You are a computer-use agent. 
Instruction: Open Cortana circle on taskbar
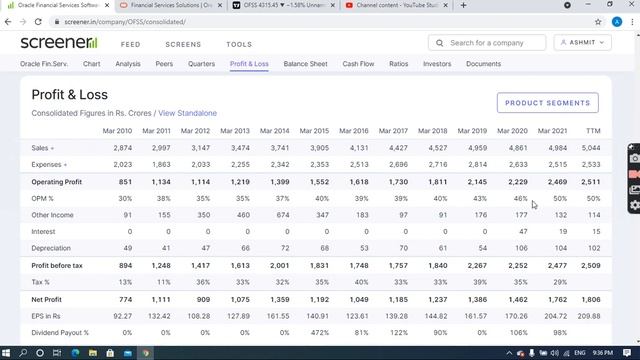tap(40, 353)
